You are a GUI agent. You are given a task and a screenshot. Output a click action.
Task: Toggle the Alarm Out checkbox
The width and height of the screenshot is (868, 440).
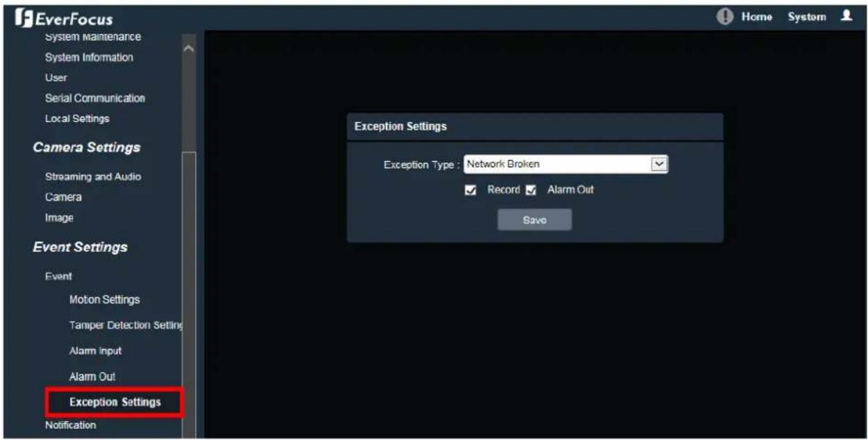point(531,190)
